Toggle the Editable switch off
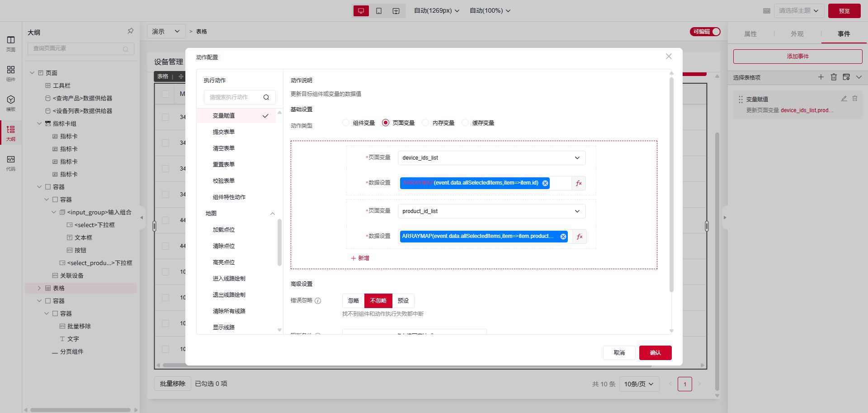 coord(705,32)
